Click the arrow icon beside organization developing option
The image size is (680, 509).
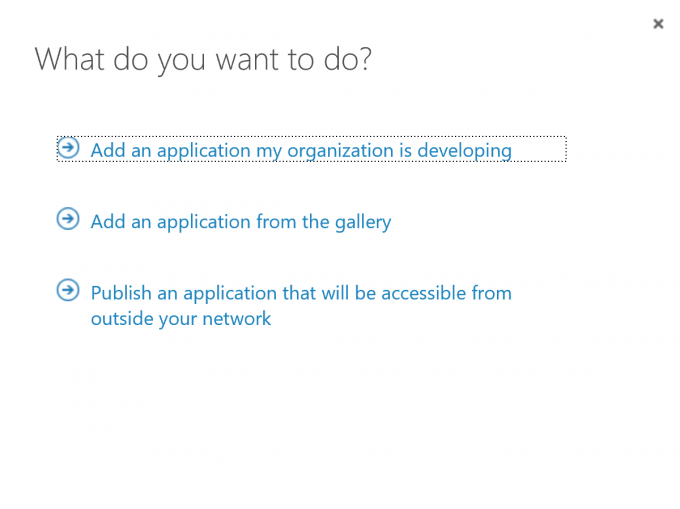(x=68, y=148)
